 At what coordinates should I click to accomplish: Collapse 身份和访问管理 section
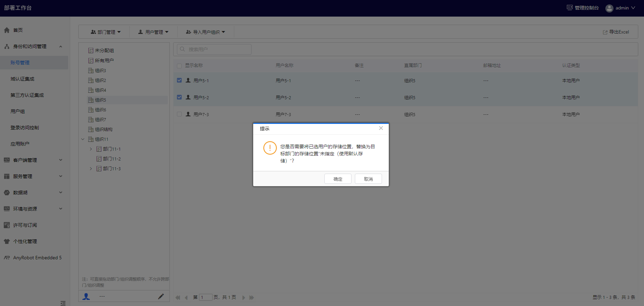61,46
